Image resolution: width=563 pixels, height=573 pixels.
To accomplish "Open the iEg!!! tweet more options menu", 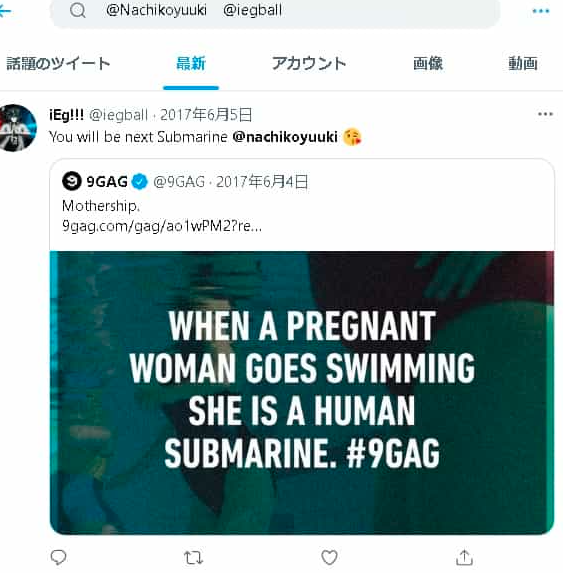I will (545, 114).
